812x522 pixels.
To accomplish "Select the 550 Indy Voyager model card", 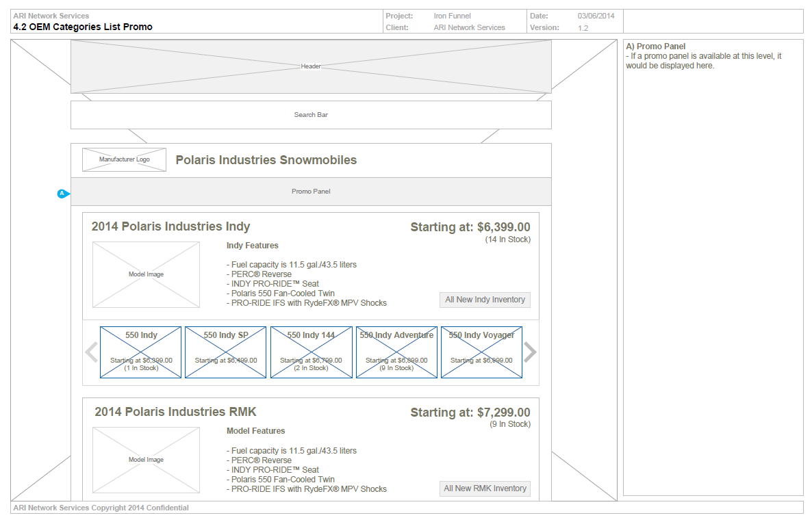I will pyautogui.click(x=481, y=352).
